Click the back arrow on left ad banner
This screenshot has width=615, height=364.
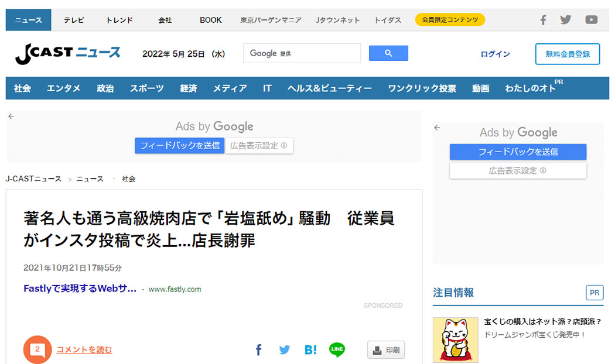point(11,116)
